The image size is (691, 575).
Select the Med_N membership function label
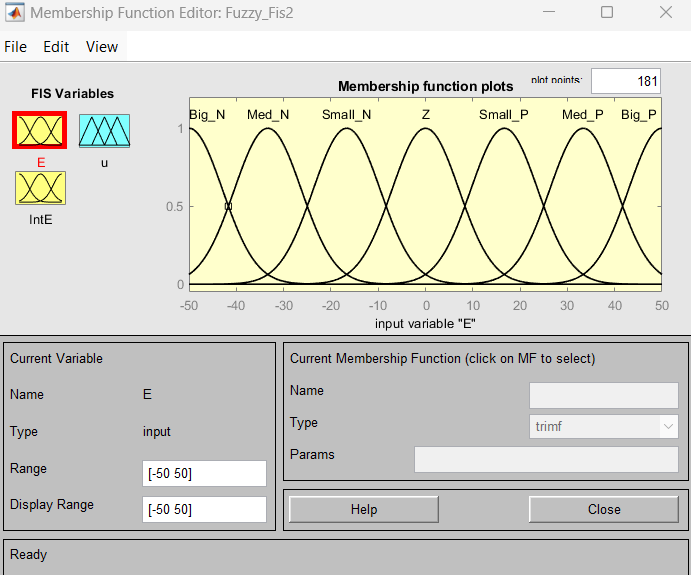[x=268, y=115]
